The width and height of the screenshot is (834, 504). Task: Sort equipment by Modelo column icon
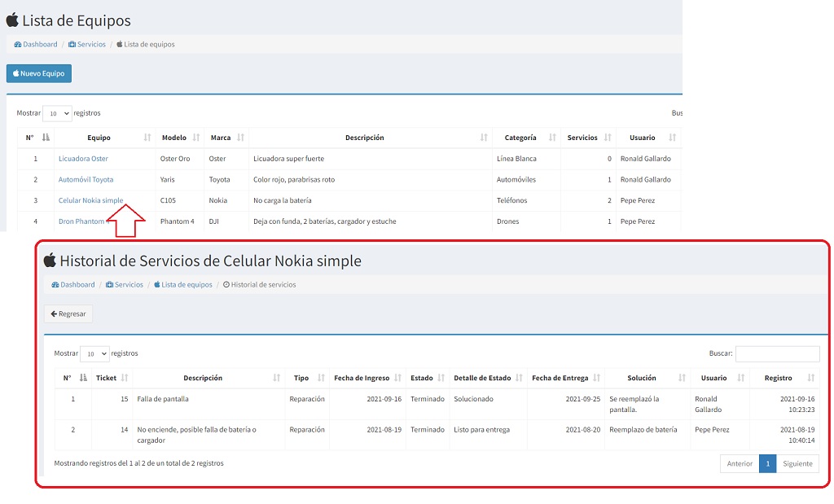click(x=194, y=138)
